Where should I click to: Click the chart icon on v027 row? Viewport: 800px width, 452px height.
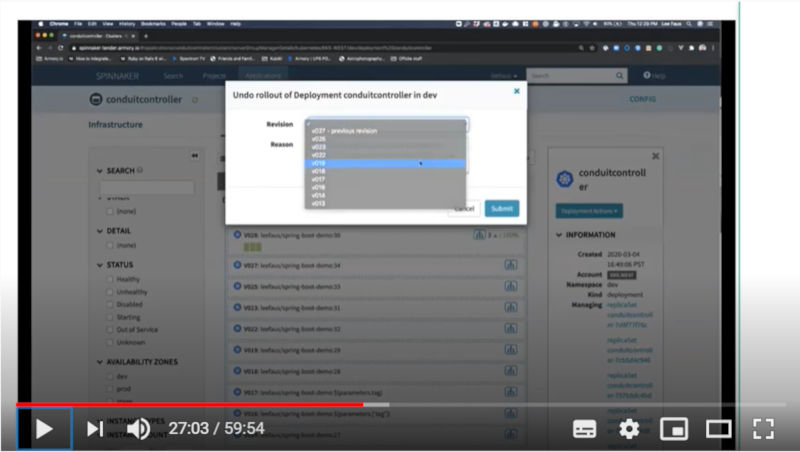[x=511, y=265]
